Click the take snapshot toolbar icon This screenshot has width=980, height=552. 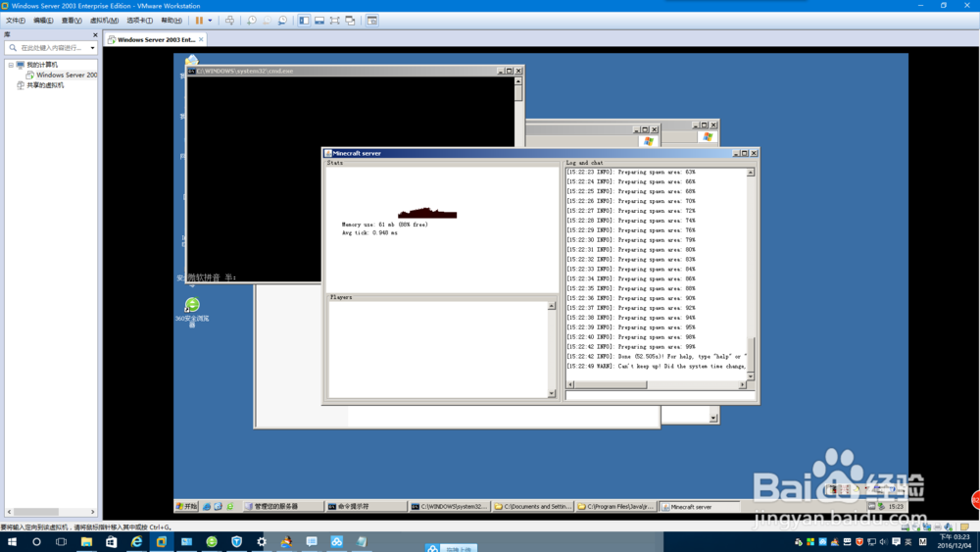tap(251, 21)
